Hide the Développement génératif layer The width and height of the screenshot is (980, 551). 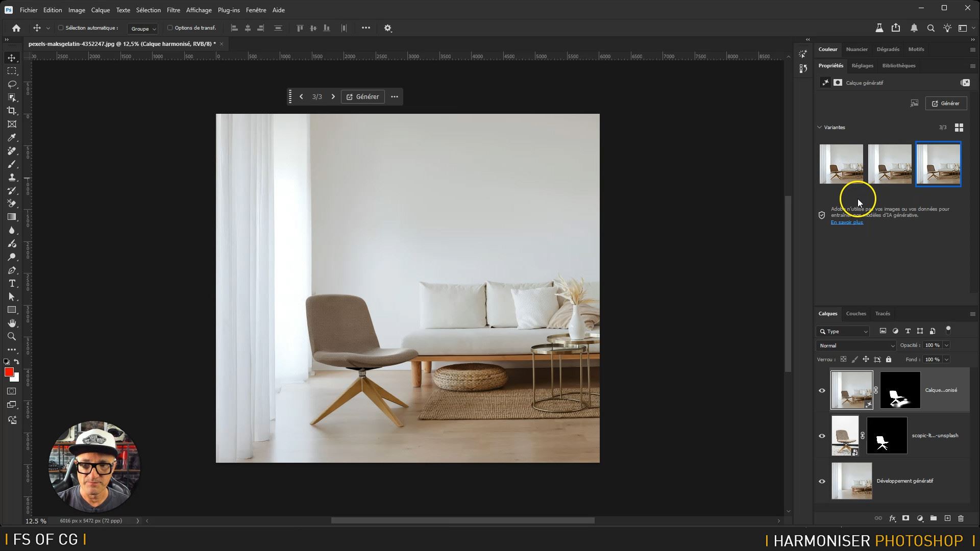(x=822, y=481)
